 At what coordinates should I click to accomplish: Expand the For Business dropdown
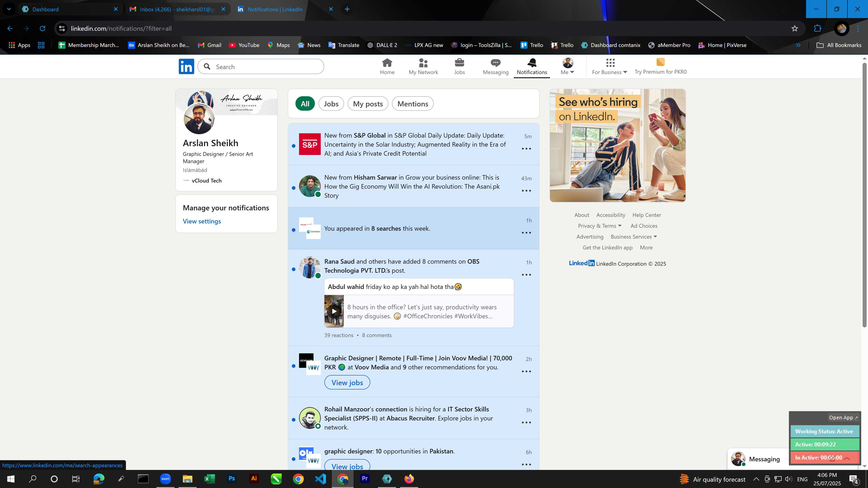(610, 66)
